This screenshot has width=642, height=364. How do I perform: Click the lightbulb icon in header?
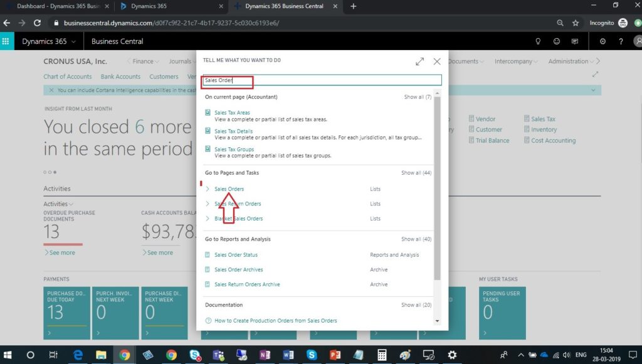537,41
